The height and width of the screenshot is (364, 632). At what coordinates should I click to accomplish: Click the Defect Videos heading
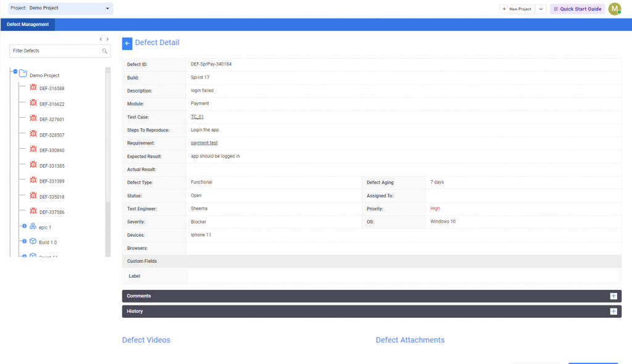[146, 340]
